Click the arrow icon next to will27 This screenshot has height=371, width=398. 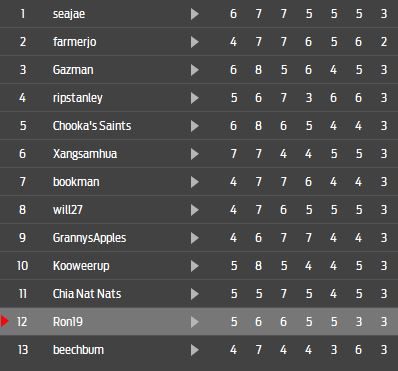pos(195,210)
